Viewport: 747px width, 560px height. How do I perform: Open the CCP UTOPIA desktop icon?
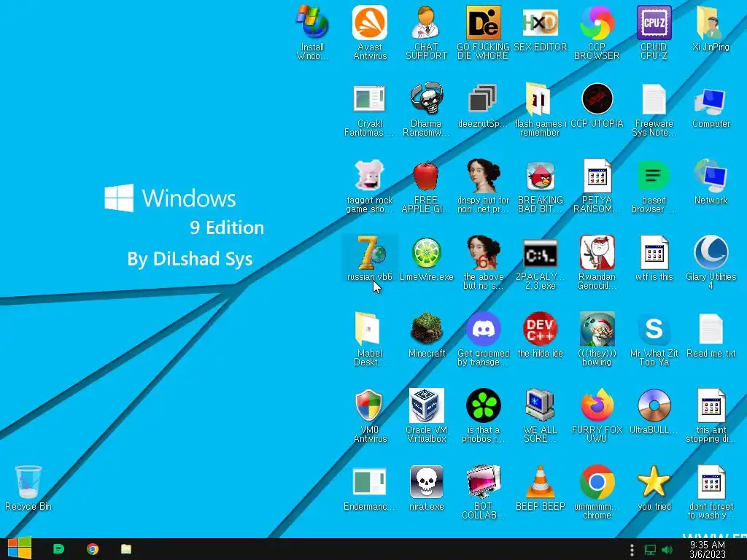(x=597, y=105)
